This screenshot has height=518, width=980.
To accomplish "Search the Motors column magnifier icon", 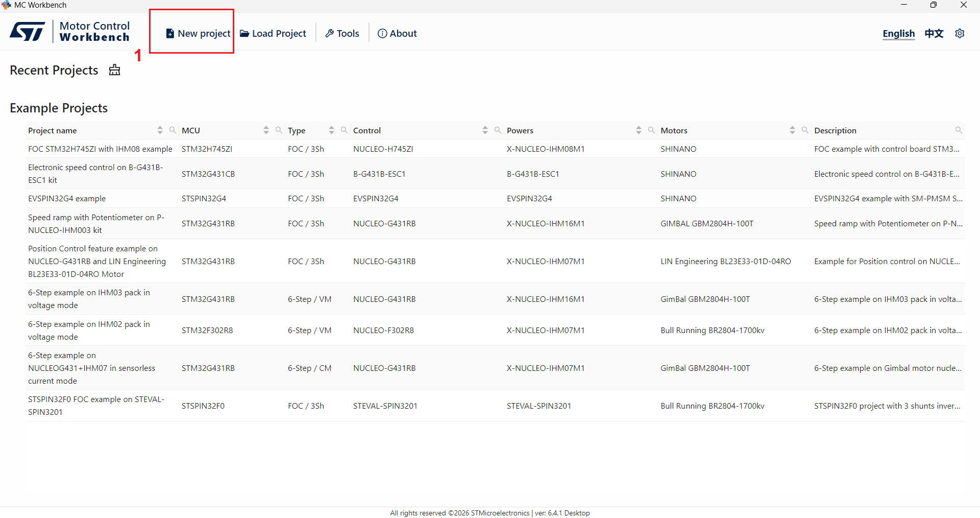I will point(805,130).
